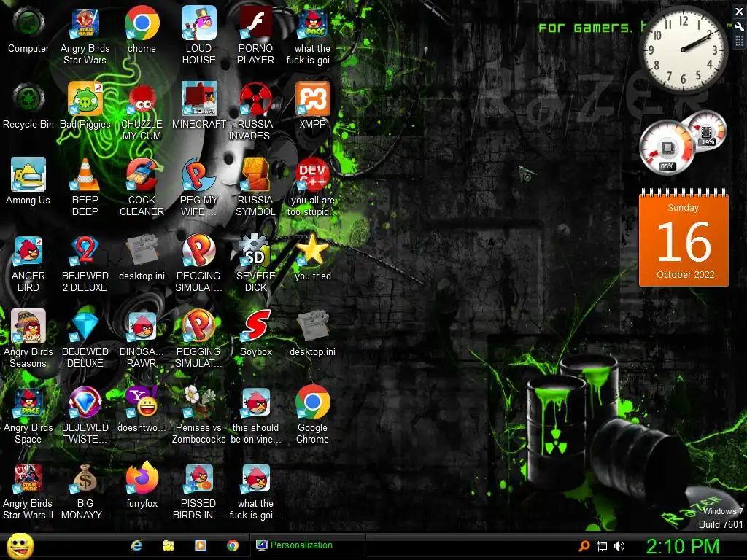Launch the Dev C++ you all are... icon
This screenshot has height=560, width=747.
pyautogui.click(x=312, y=187)
